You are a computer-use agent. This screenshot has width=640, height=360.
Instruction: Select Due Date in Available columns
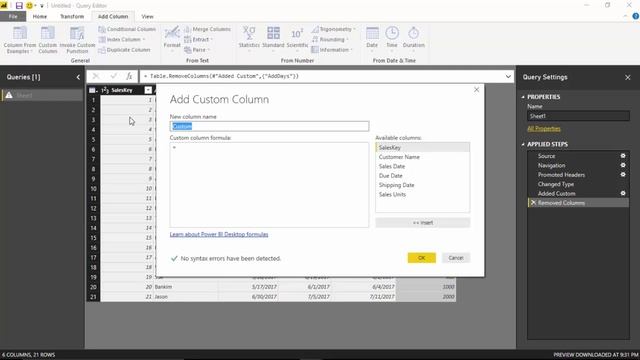point(422,176)
